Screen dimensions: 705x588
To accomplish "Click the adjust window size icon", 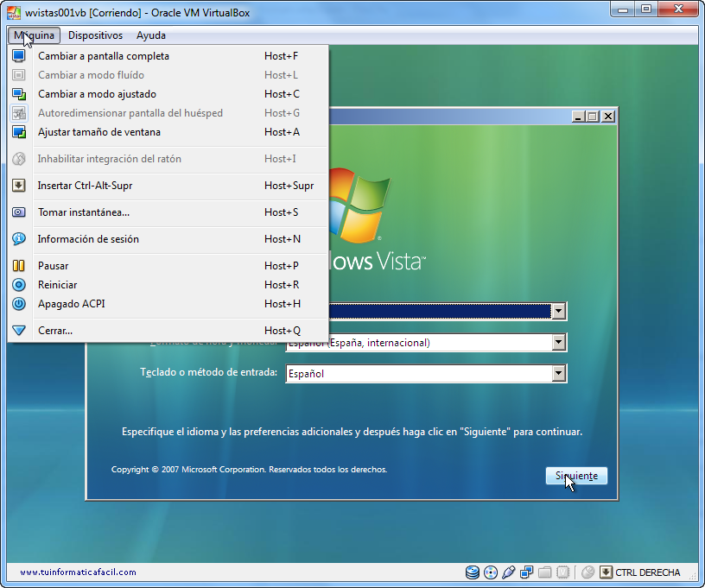I will coord(18,132).
